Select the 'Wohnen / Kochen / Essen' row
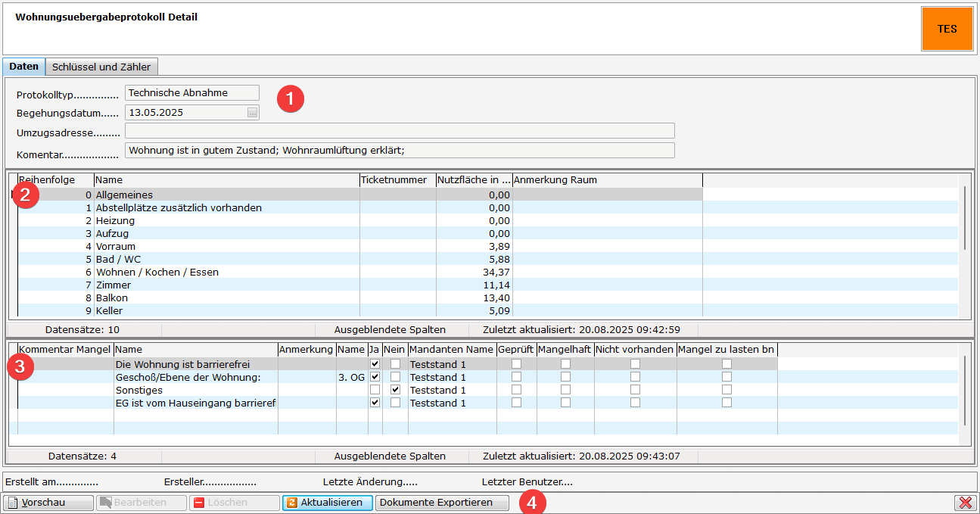The width and height of the screenshot is (980, 514). click(157, 272)
